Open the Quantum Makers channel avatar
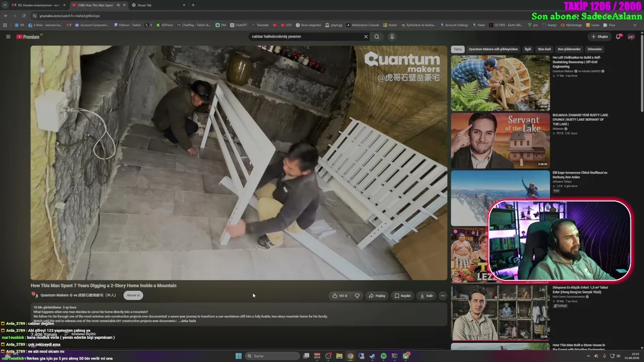This screenshot has height=362, width=644. pyautogui.click(x=35, y=295)
